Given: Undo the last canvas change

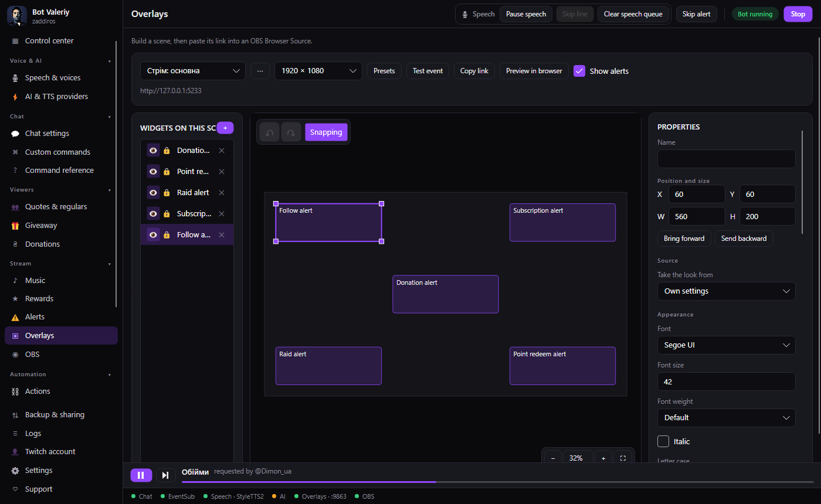Looking at the screenshot, I should click(x=270, y=132).
